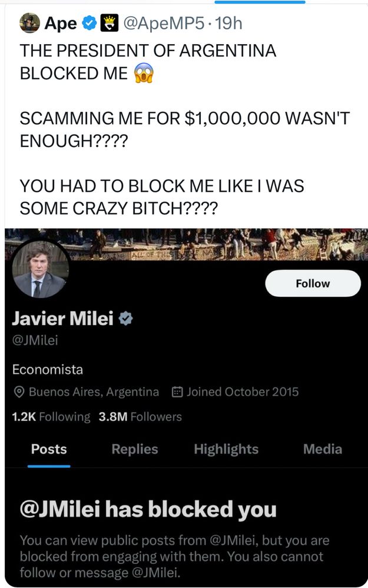
Task: Follow the Javier Milei account
Action: [313, 283]
